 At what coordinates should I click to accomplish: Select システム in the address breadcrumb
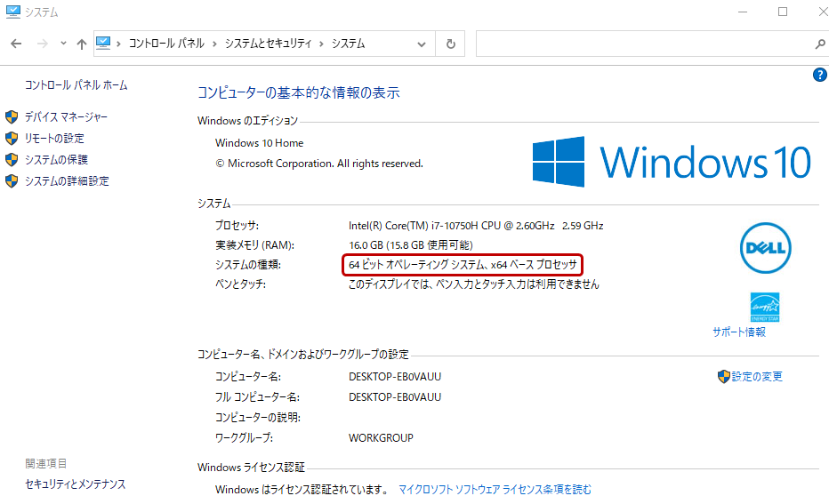[349, 44]
